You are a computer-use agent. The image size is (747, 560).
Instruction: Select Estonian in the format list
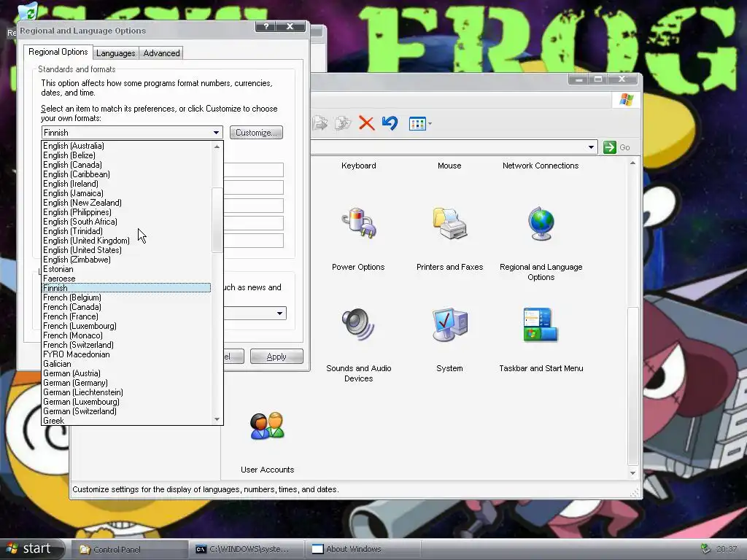tap(126, 270)
